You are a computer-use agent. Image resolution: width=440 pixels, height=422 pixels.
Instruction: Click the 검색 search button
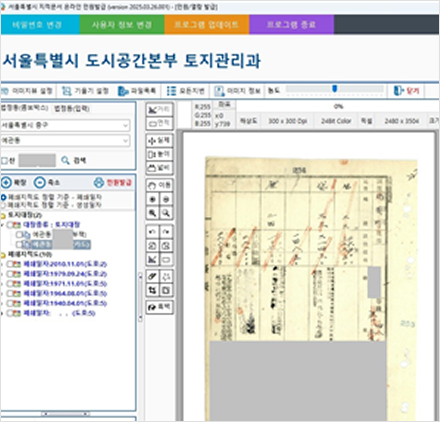click(74, 161)
